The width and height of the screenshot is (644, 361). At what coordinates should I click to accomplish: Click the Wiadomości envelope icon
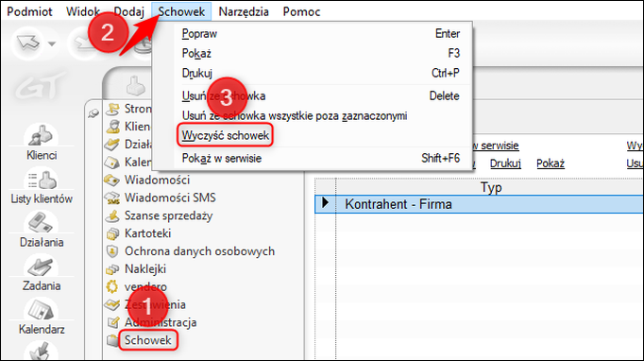(112, 180)
